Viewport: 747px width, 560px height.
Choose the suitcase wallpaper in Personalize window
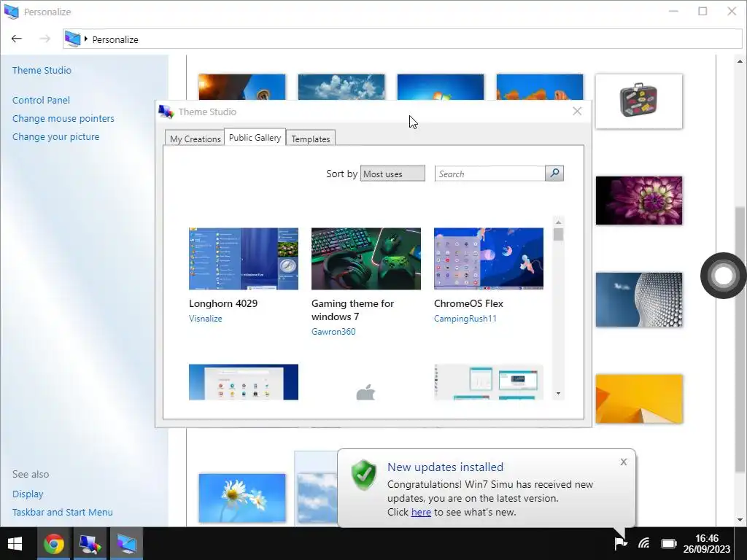click(x=639, y=101)
